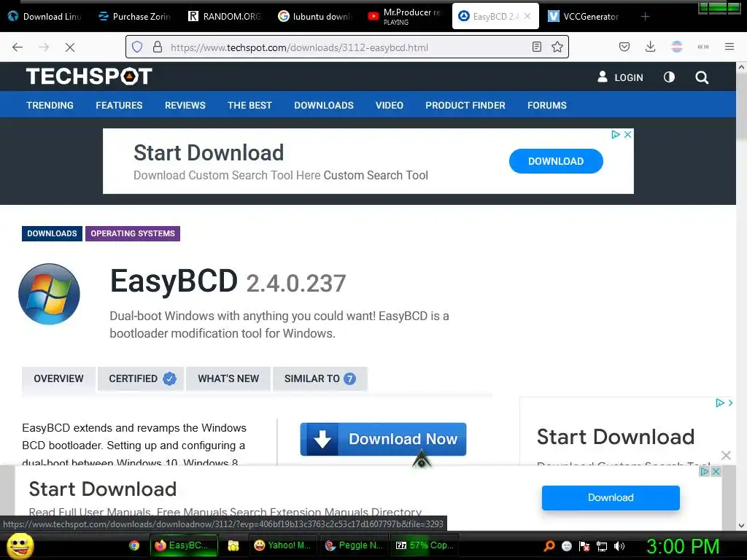Select the CERTIFIED page tab
Viewport: 747px width, 560px height.
coord(141,378)
